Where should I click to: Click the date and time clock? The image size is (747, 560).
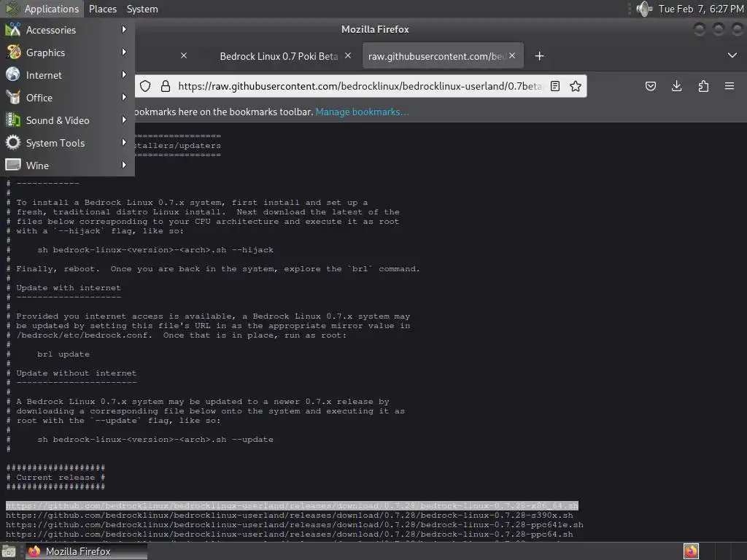click(x=701, y=9)
